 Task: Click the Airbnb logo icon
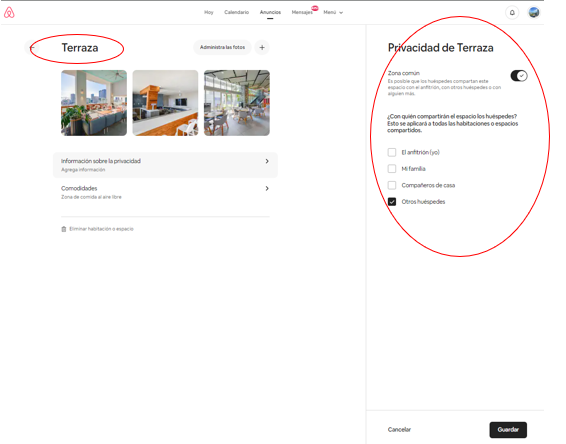9,12
